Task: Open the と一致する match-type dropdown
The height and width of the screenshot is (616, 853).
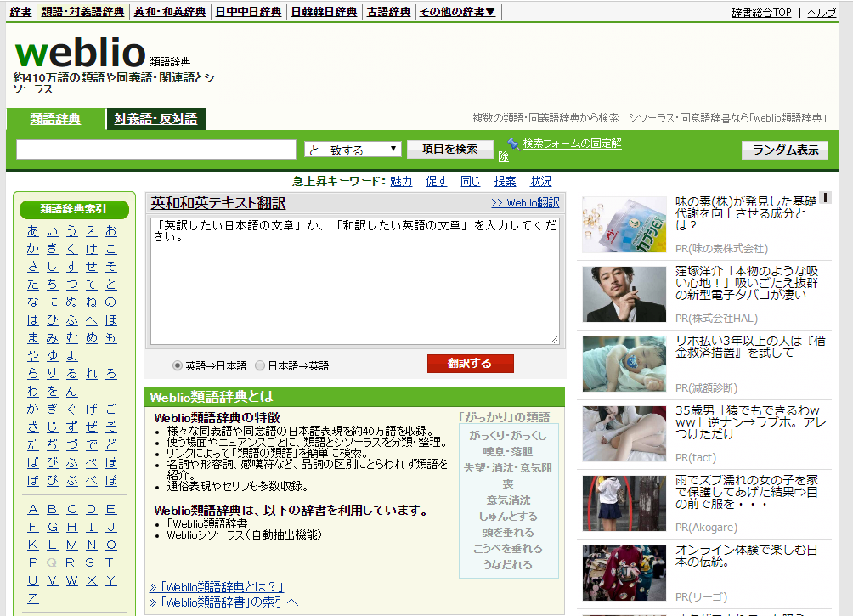Action: click(353, 149)
